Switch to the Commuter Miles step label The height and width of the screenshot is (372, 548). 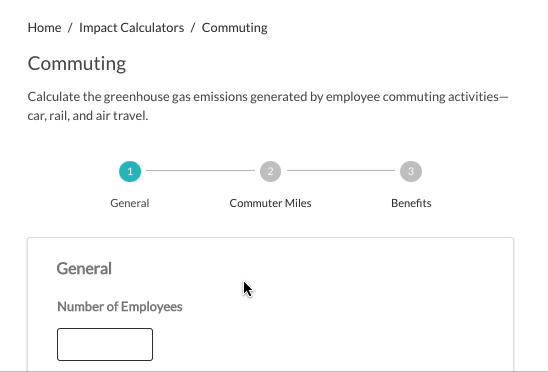[271, 203]
